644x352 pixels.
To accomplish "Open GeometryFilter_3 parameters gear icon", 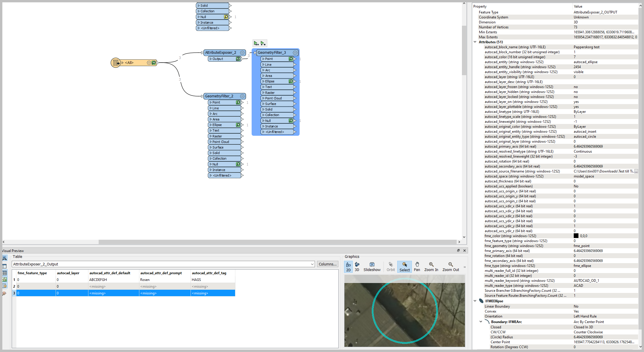I will point(295,53).
